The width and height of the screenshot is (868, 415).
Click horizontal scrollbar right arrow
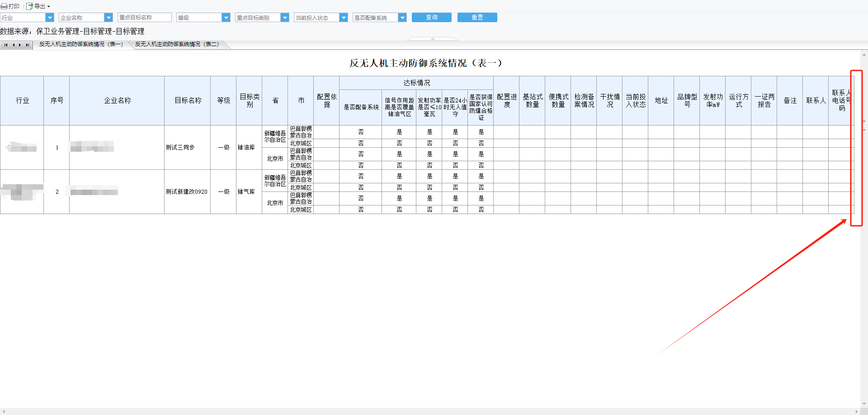(x=857, y=411)
